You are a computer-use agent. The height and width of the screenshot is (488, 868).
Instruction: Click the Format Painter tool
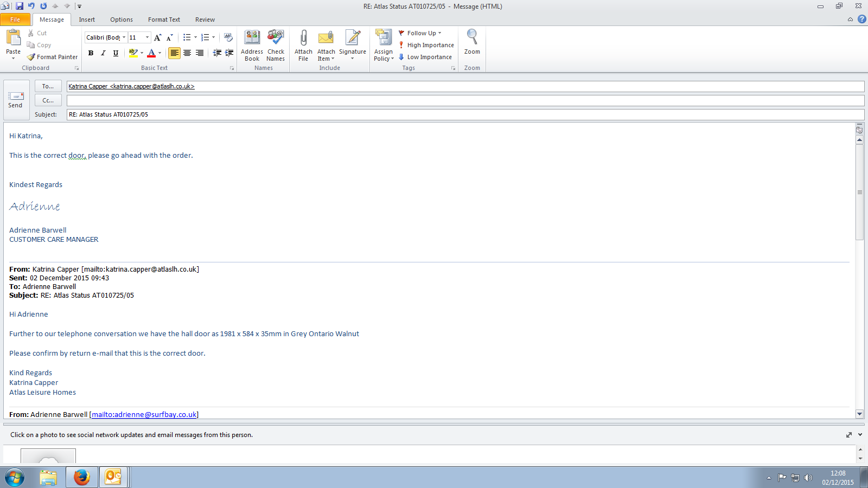click(53, 57)
